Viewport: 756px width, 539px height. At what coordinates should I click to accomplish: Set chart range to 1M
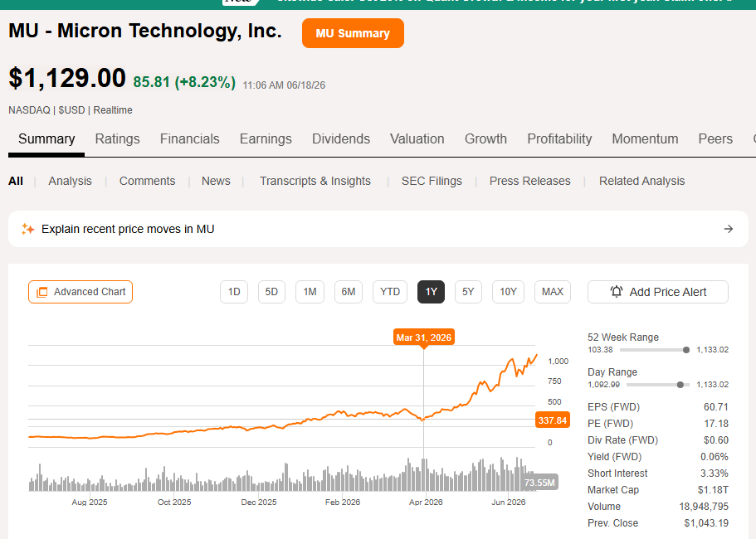[x=310, y=292]
